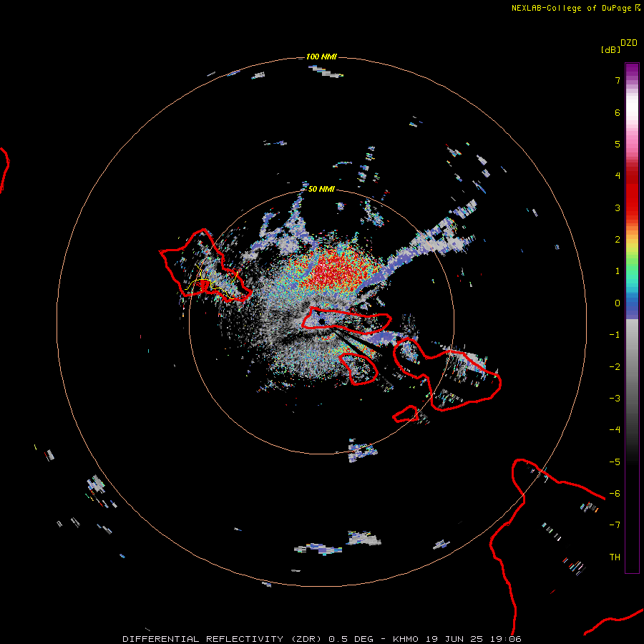Click the 50 NMI range ring label
This screenshot has height=644, width=644.
click(321, 189)
